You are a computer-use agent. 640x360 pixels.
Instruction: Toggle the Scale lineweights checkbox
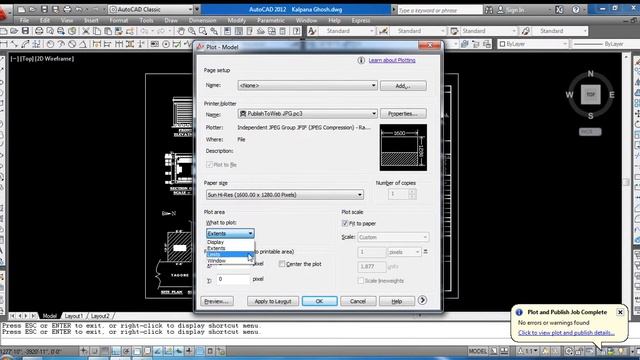[361, 281]
